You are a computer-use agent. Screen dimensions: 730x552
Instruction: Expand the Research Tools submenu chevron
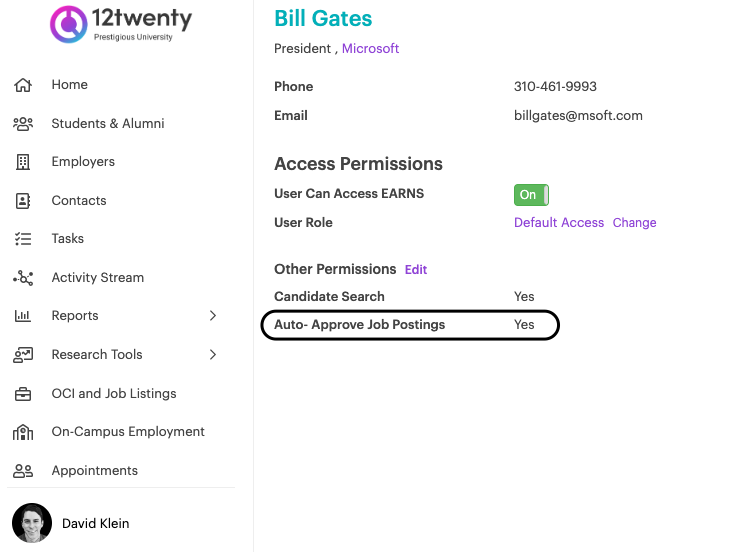pos(213,355)
